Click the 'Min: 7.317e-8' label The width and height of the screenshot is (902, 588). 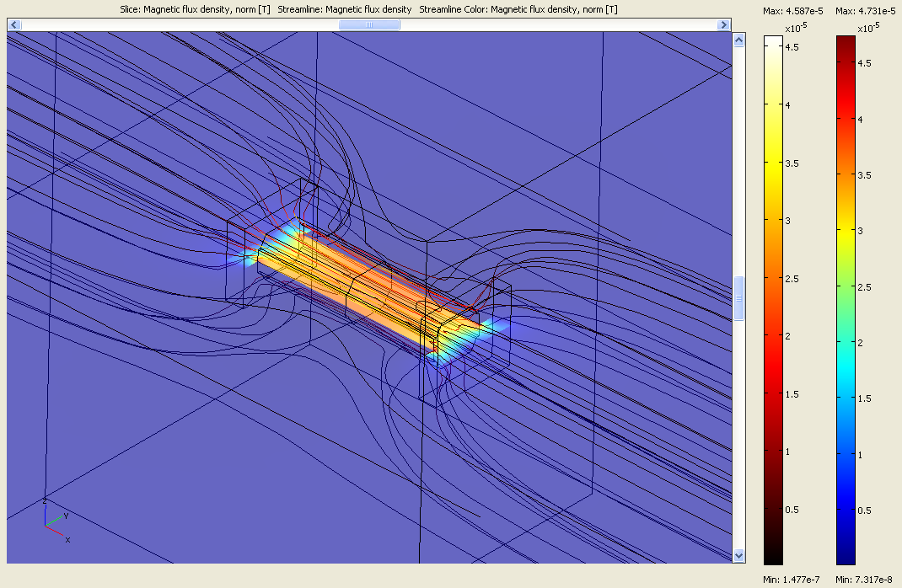[x=866, y=580]
